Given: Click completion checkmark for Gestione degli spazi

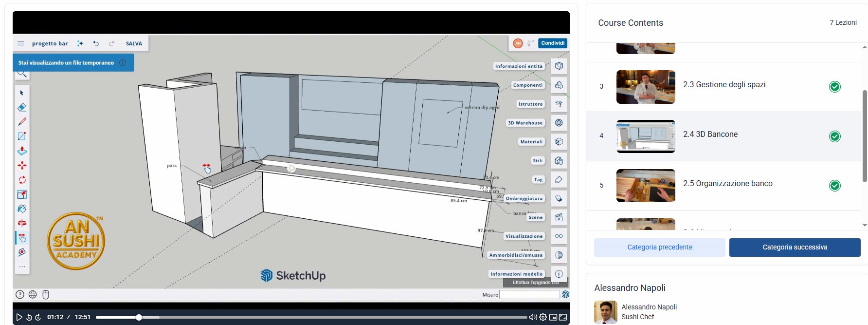Looking at the screenshot, I should pos(835,87).
